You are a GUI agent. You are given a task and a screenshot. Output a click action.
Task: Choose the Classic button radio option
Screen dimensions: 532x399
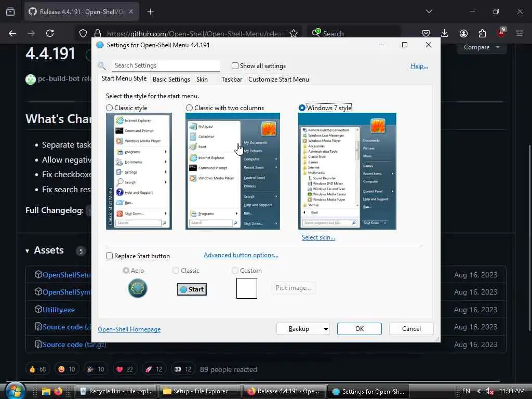pyautogui.click(x=176, y=270)
